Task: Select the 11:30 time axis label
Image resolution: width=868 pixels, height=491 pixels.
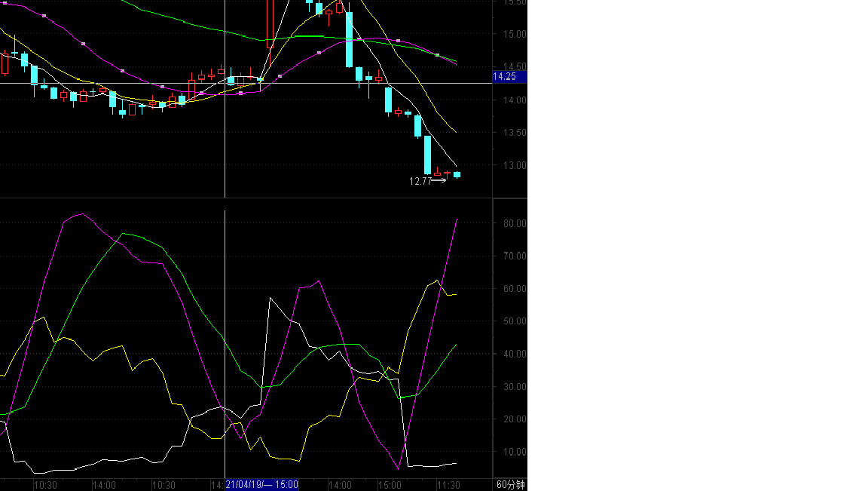Action: [x=448, y=485]
